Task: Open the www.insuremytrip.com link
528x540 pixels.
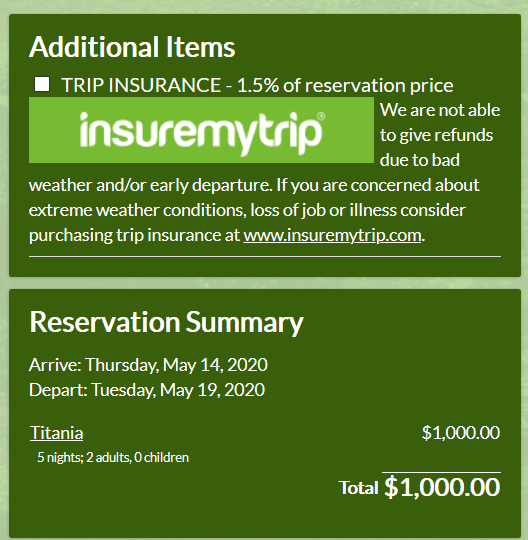Action: point(332,236)
